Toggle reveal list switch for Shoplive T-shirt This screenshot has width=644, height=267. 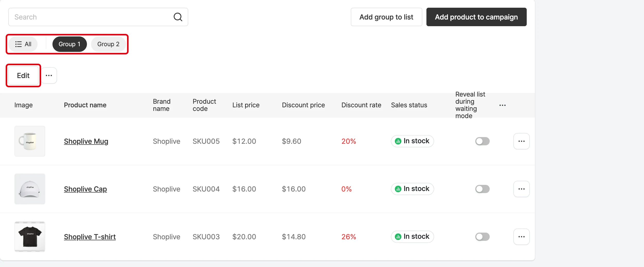click(x=482, y=237)
